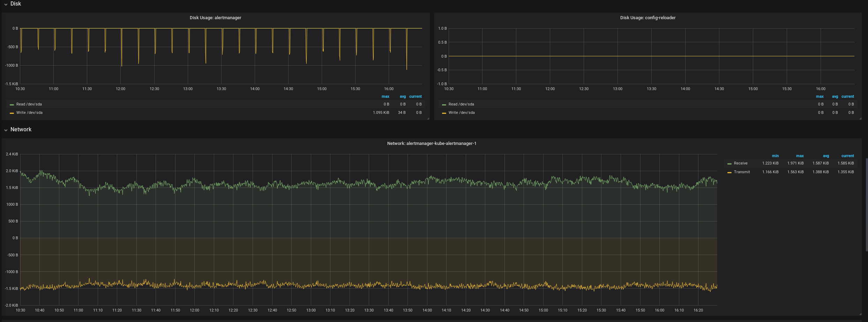Toggle the Receive series in the Network legend
Image resolution: width=868 pixels, height=322 pixels.
(x=740, y=163)
